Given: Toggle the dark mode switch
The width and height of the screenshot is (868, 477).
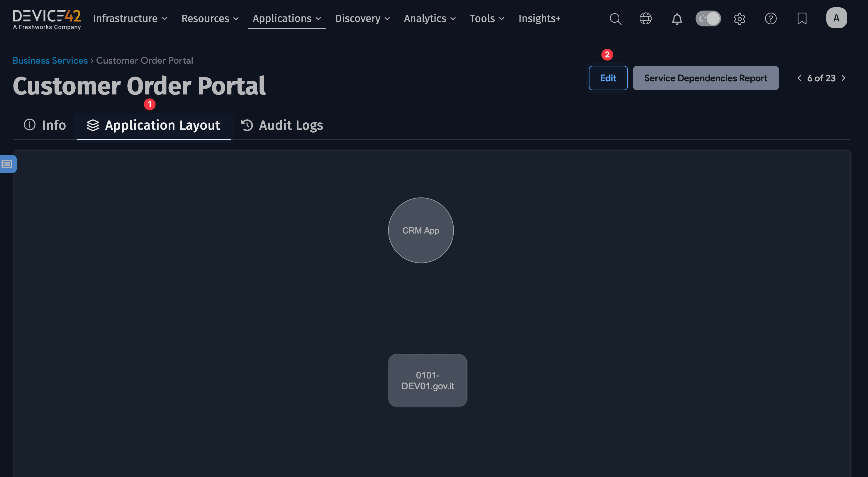Looking at the screenshot, I should coord(708,19).
